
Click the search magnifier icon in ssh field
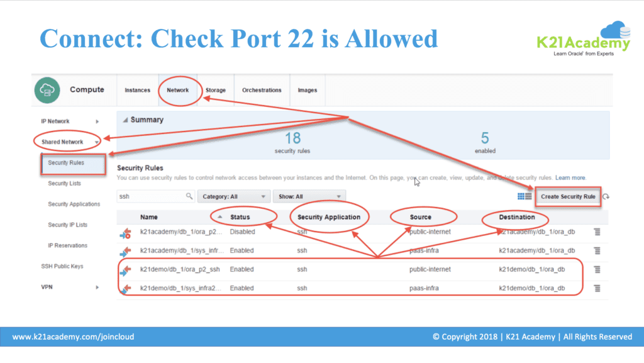(x=189, y=196)
